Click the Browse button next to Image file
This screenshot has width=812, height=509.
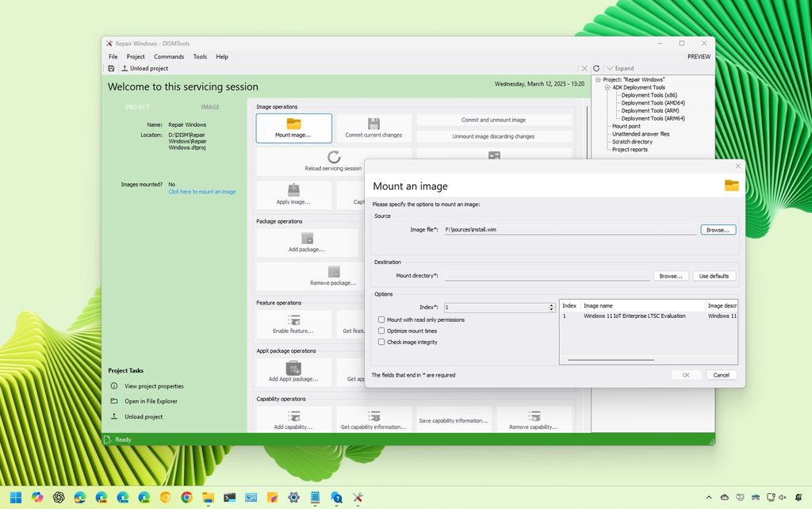(717, 229)
